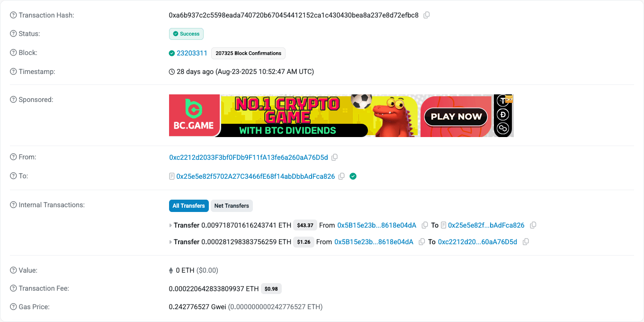Click the 207325 Block Confirmations badge
The image size is (644, 322).
[x=248, y=53]
